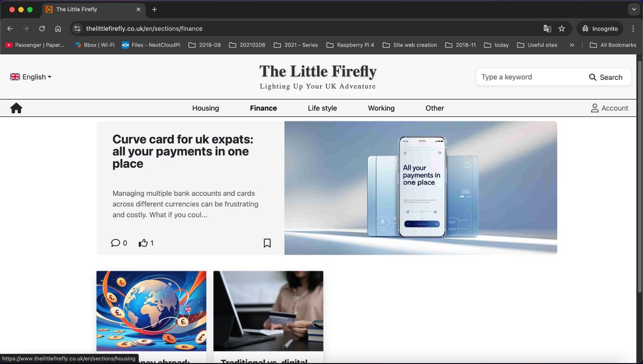Click the phone mockup featured image

pos(420,188)
